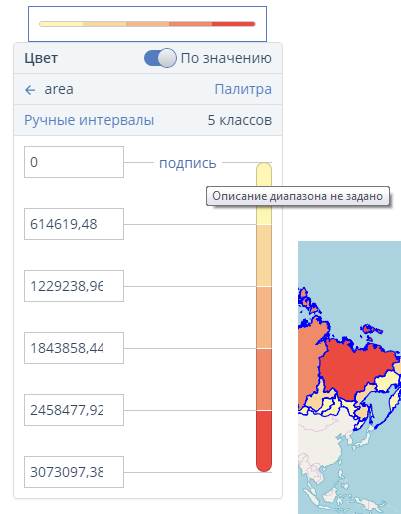
Task: Click the light orange vertical scale segment
Action: pos(264,255)
